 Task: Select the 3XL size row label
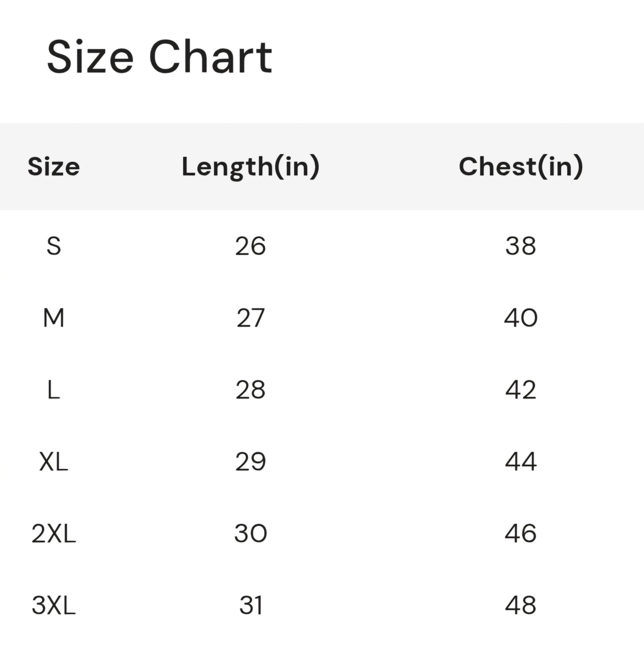[x=54, y=605]
